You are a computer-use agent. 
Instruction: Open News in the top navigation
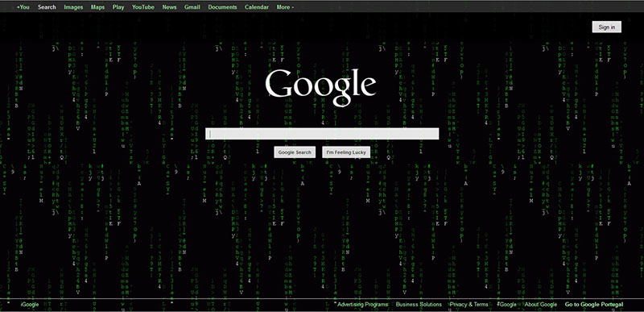[169, 7]
